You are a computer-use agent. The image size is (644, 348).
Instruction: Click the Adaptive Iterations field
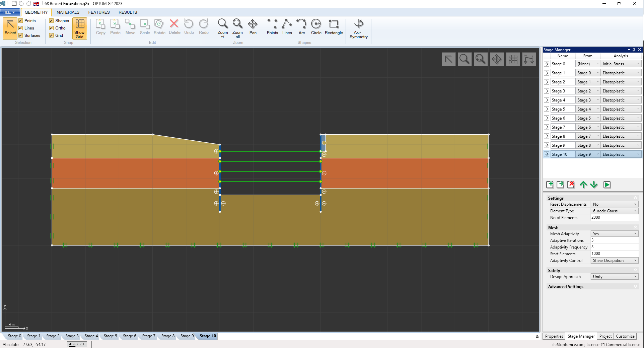pos(615,240)
